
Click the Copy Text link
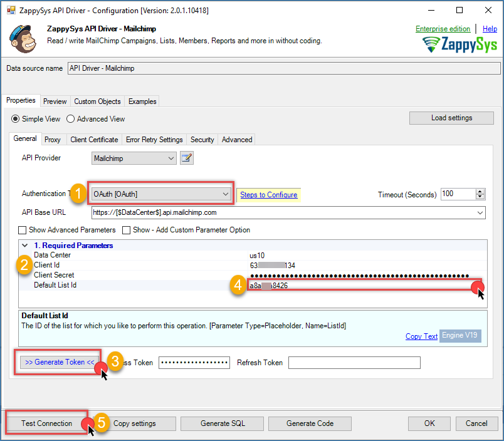pos(421,336)
